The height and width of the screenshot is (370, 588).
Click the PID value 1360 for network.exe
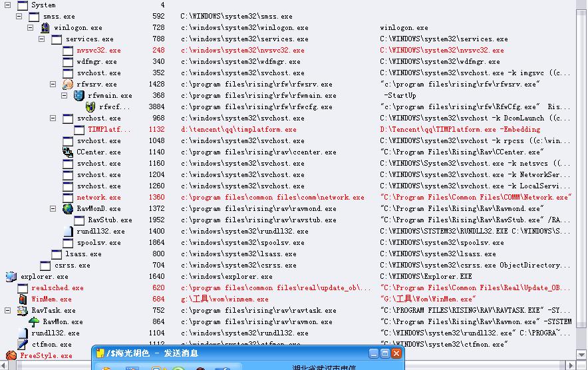156,198
